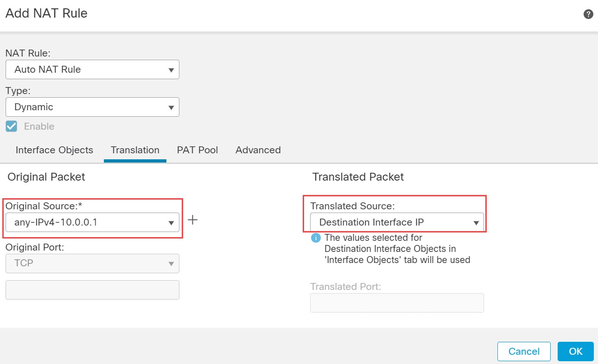Uncheck the Enable checkbox
This screenshot has height=364, width=598.
11,126
